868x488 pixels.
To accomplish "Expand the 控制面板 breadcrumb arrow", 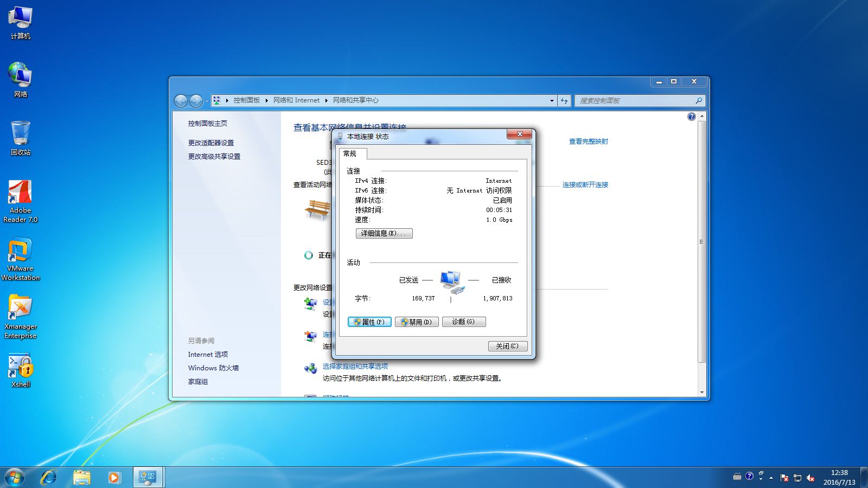I will pos(266,100).
